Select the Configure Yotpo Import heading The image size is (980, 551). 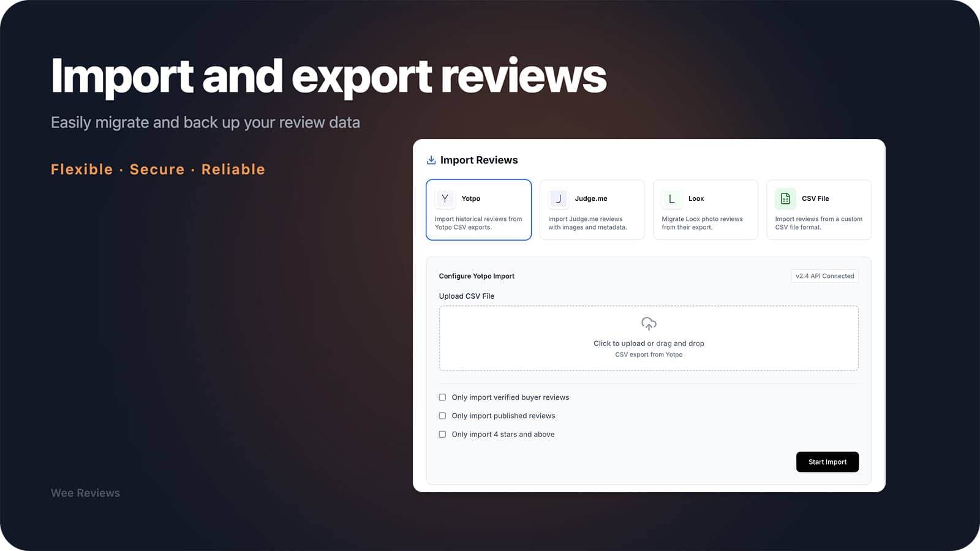477,276
